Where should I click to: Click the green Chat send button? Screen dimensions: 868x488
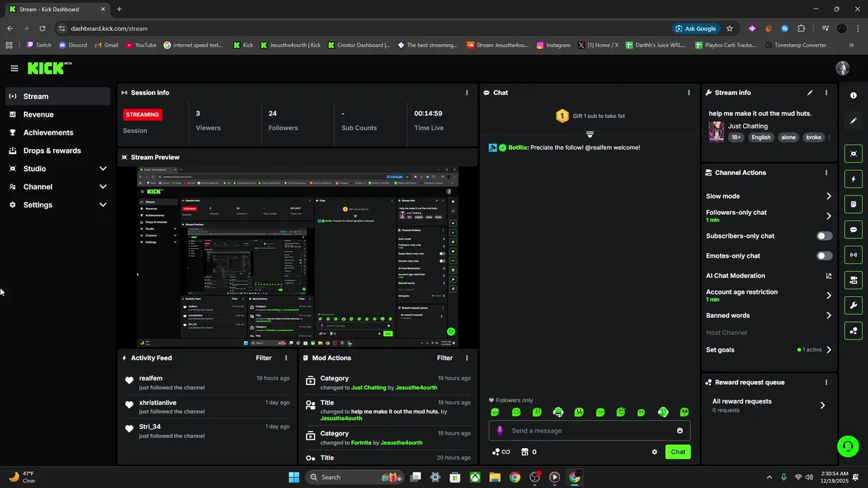tap(678, 452)
